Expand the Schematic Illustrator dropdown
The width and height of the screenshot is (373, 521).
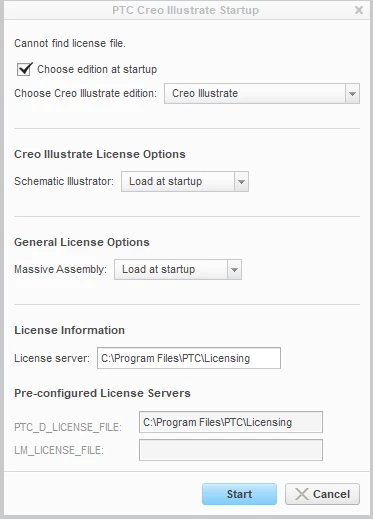click(x=185, y=181)
